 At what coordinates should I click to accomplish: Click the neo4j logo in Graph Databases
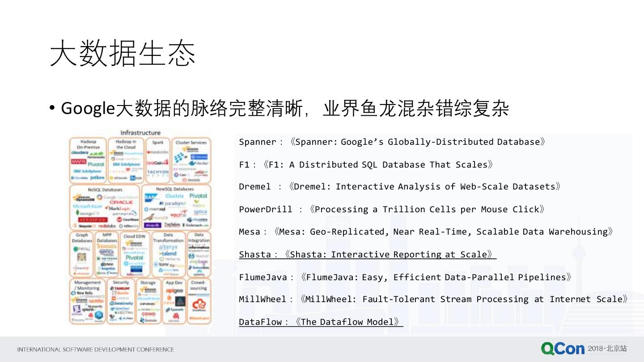[81, 248]
